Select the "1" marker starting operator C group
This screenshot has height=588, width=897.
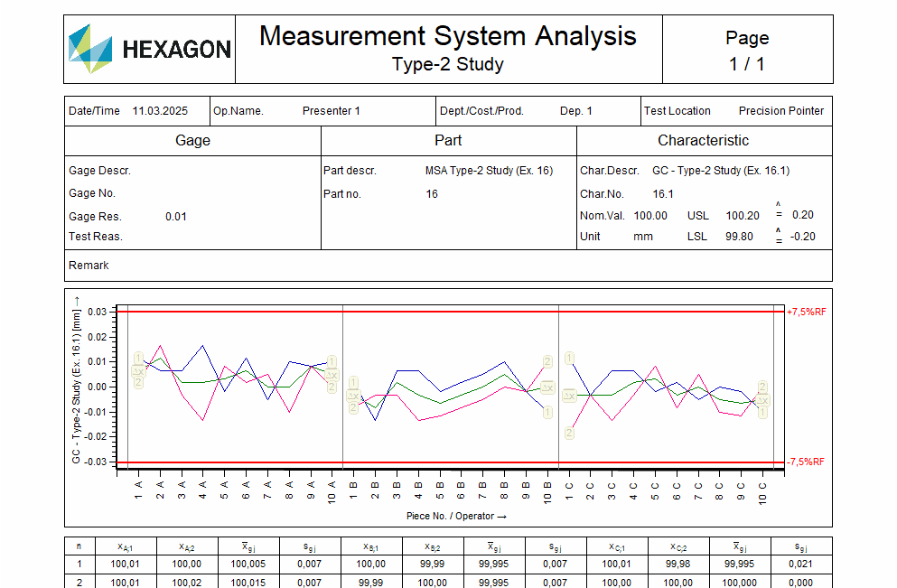(569, 359)
